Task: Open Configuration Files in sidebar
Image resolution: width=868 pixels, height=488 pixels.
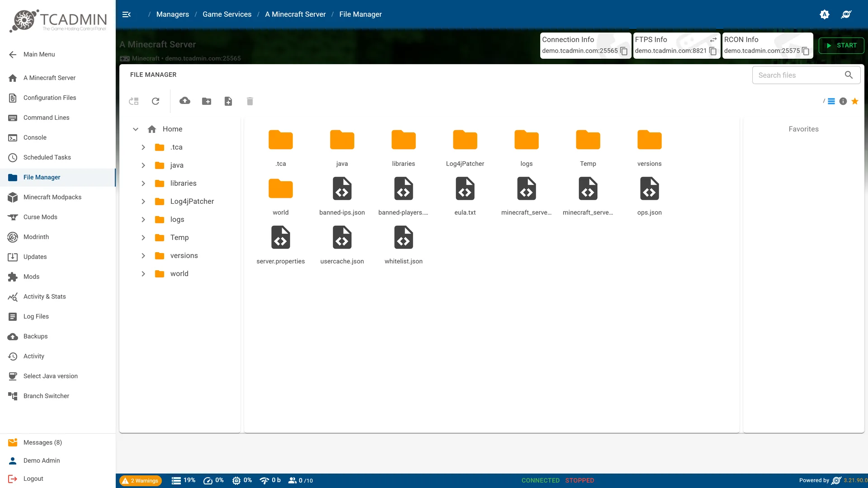Action: tap(58, 98)
